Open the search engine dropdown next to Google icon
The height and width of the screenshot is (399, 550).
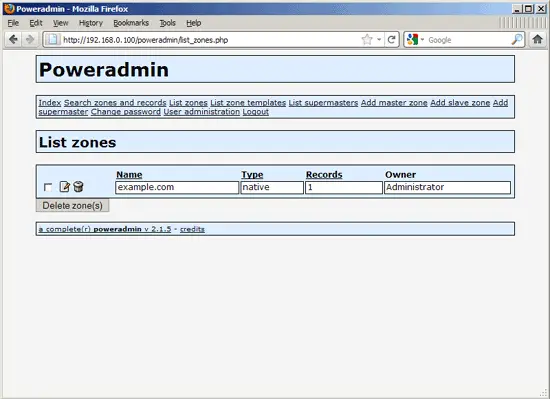point(422,40)
